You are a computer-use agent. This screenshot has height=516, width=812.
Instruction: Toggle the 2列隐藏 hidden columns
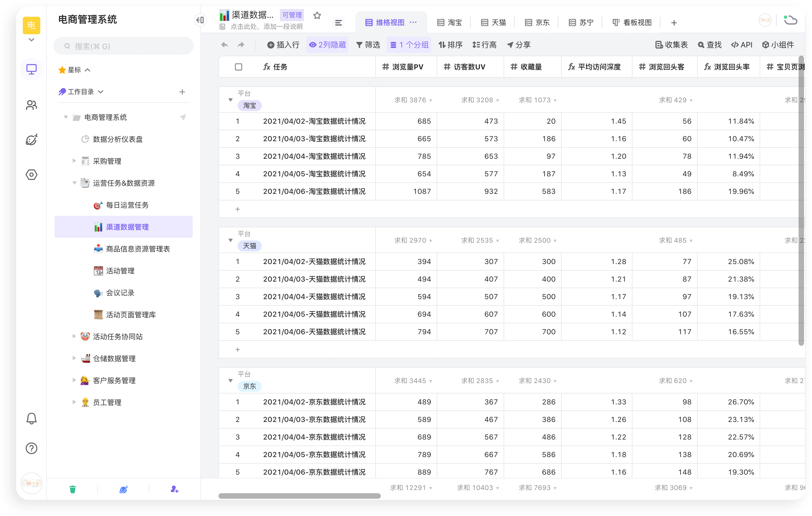coord(327,45)
